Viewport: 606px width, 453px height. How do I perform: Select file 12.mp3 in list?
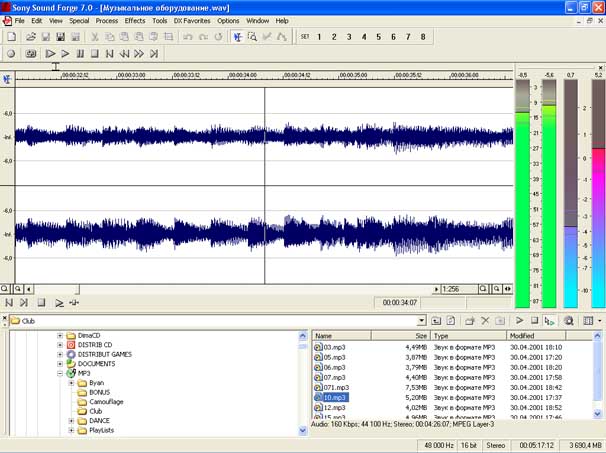point(334,408)
